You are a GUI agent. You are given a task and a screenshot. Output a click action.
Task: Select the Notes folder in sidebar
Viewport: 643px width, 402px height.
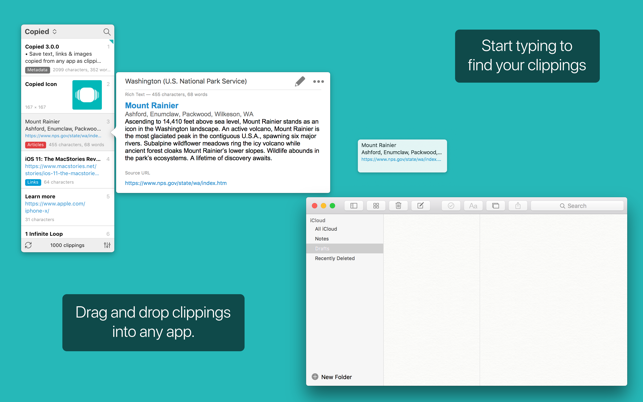344,239
